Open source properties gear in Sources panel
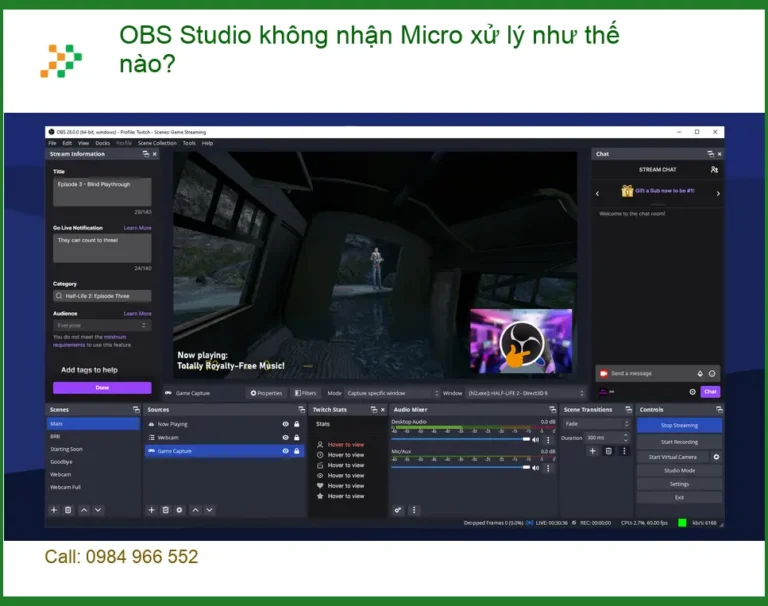The height and width of the screenshot is (606, 768). pos(179,510)
